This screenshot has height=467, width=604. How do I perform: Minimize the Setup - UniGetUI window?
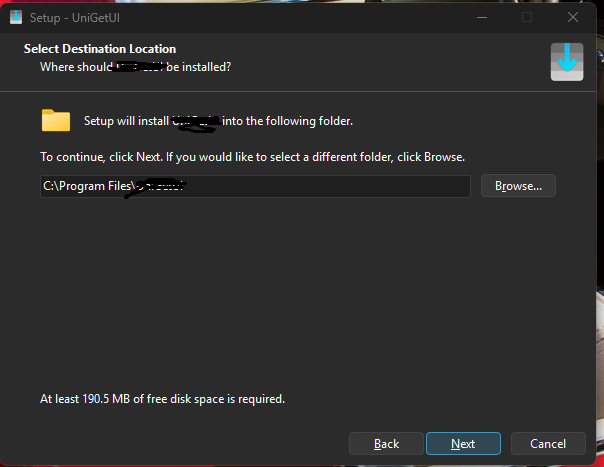pyautogui.click(x=482, y=17)
